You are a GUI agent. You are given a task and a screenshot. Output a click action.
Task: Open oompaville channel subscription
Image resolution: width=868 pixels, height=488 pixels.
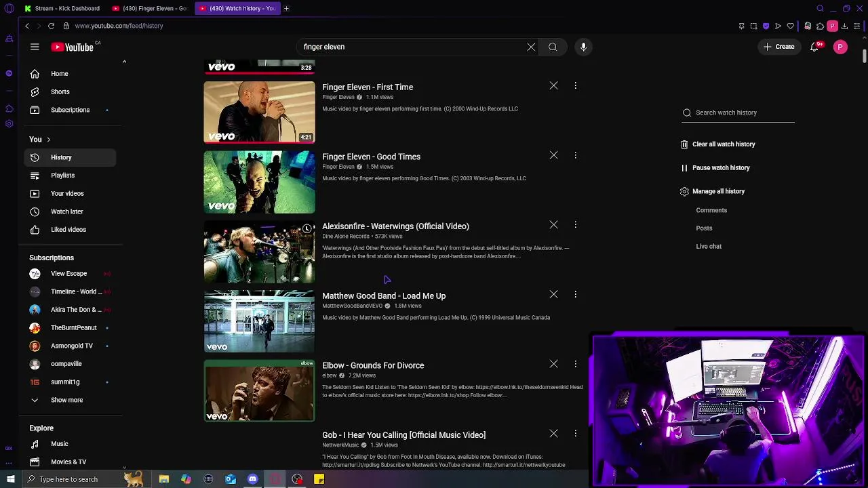coord(71,364)
